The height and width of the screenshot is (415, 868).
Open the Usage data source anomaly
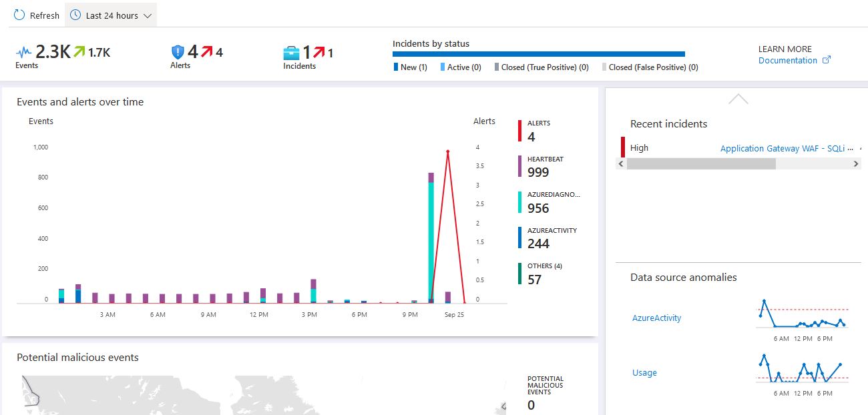pos(644,373)
